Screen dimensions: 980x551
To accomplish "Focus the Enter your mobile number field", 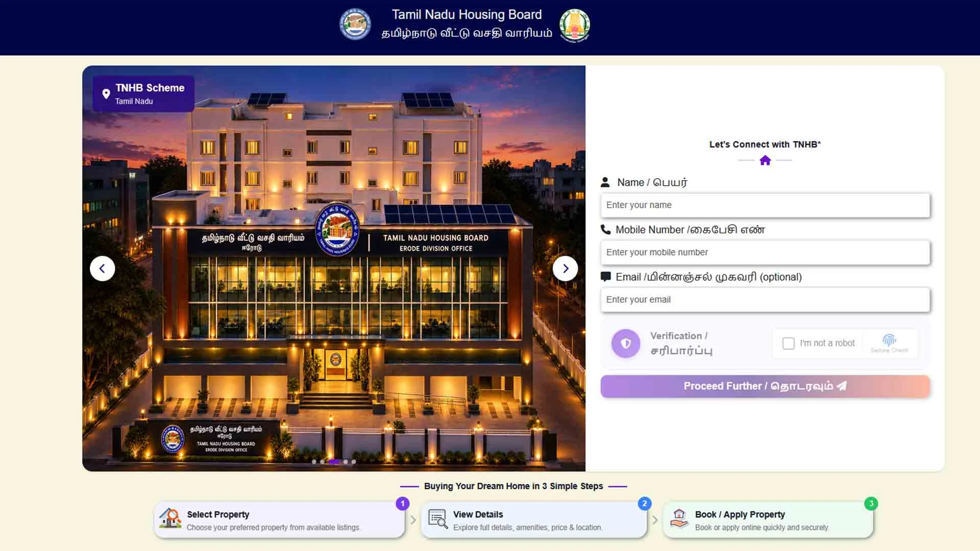I will (765, 253).
